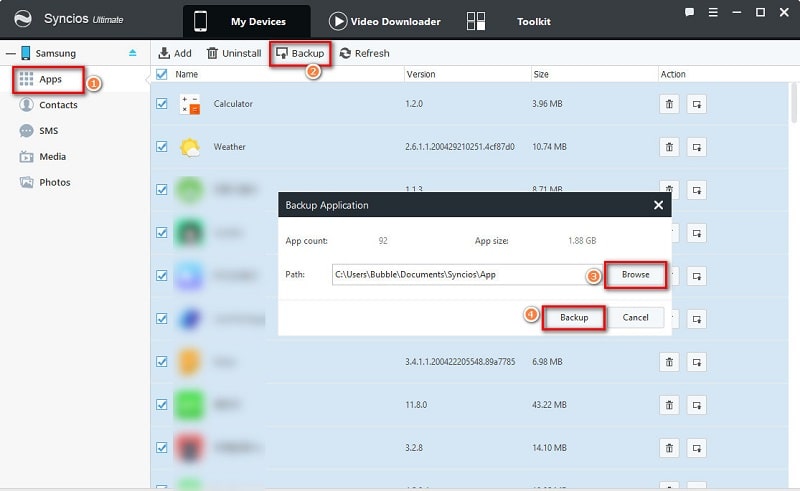The image size is (800, 491).
Task: Close the Backup Application dialog
Action: point(658,205)
